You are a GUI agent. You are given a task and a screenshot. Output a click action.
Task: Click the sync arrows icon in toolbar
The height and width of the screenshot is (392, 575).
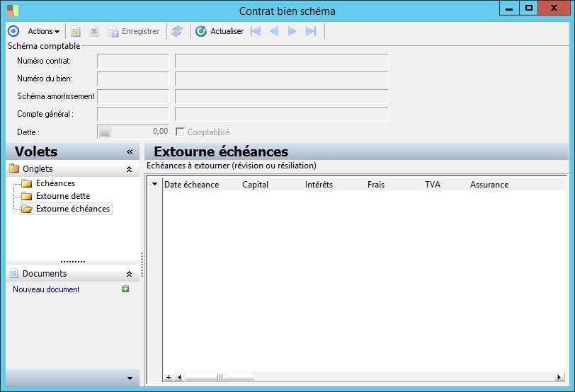tap(177, 31)
